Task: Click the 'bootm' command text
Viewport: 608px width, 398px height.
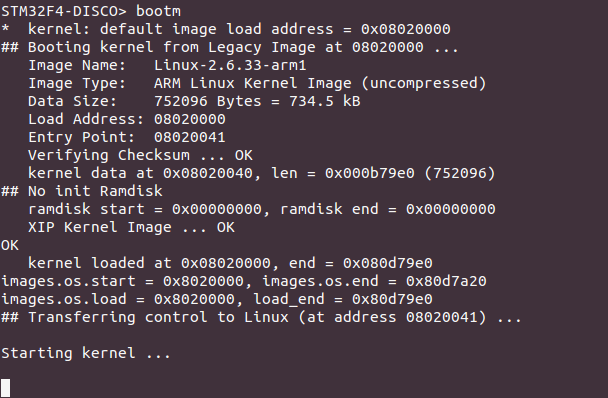Action: pos(158,11)
